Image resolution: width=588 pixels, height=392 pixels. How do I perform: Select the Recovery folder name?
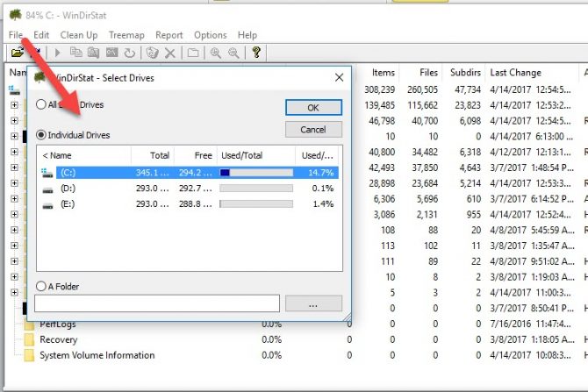(x=59, y=339)
